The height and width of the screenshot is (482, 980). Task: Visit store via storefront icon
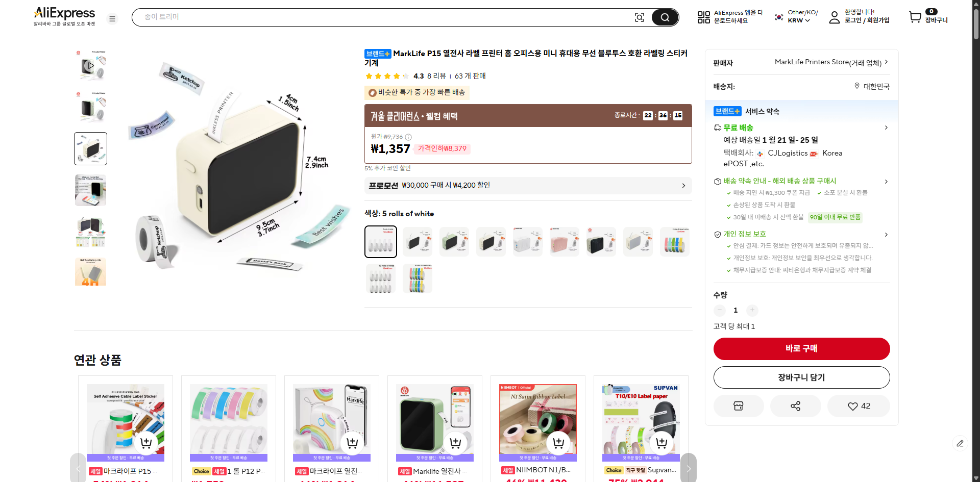pyautogui.click(x=738, y=406)
